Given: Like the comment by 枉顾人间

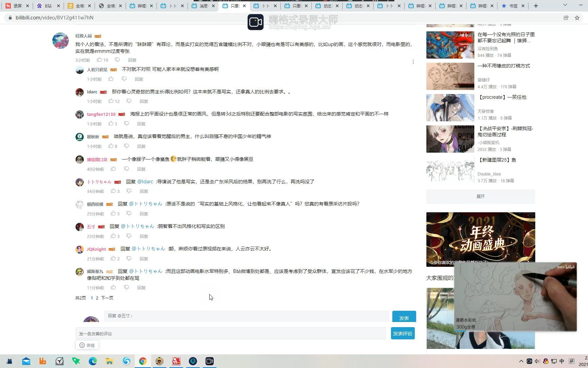Looking at the screenshot, I should (x=99, y=60).
